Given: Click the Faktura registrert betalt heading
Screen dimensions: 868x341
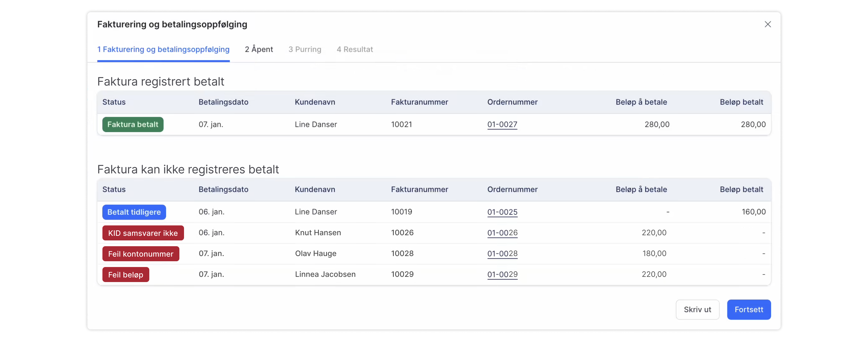Looking at the screenshot, I should 161,82.
